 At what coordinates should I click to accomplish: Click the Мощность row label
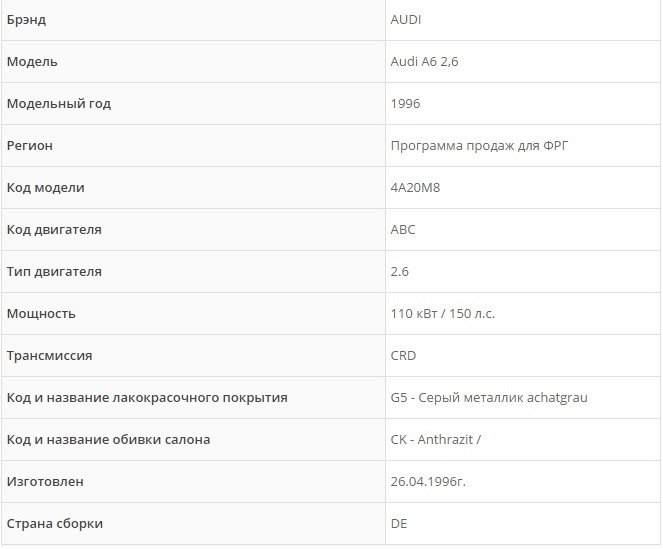tap(41, 314)
